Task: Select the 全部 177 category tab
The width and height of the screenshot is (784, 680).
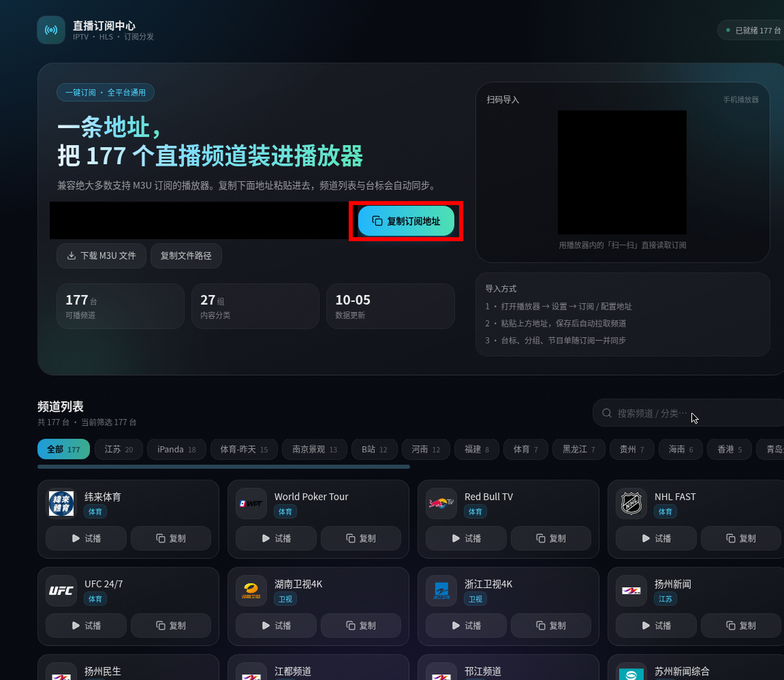Action: click(64, 449)
